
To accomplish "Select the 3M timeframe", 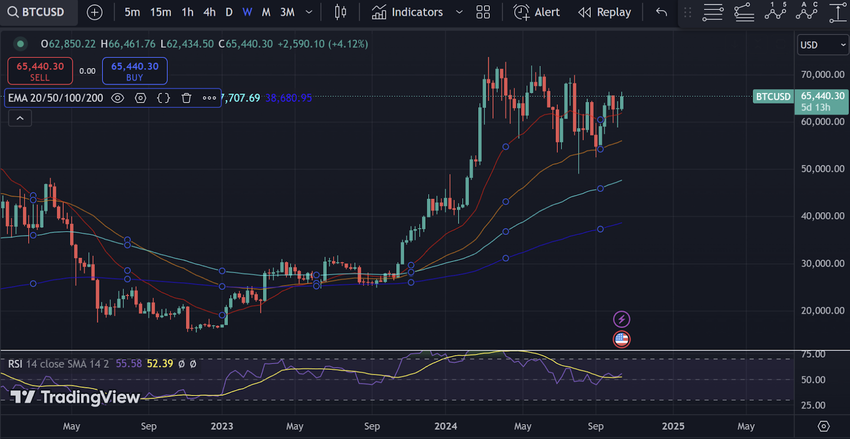I will coord(287,12).
